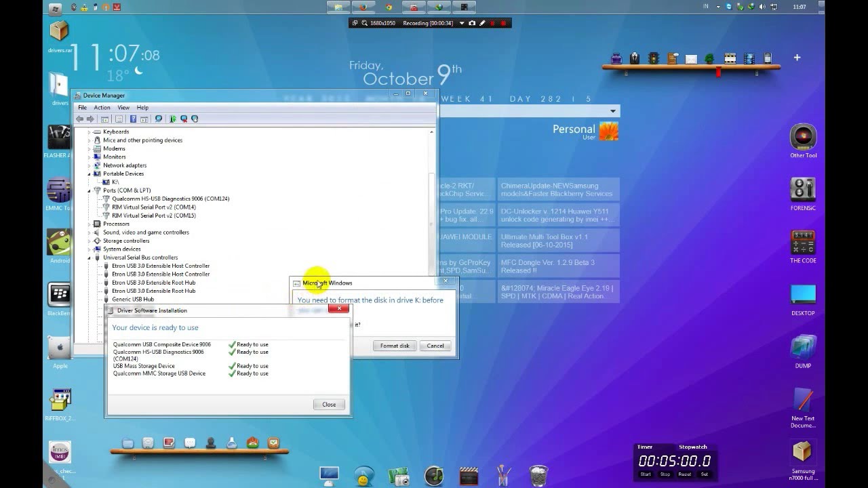The height and width of the screenshot is (488, 868).
Task: Open the File menu in Device Manager
Action: (x=82, y=107)
